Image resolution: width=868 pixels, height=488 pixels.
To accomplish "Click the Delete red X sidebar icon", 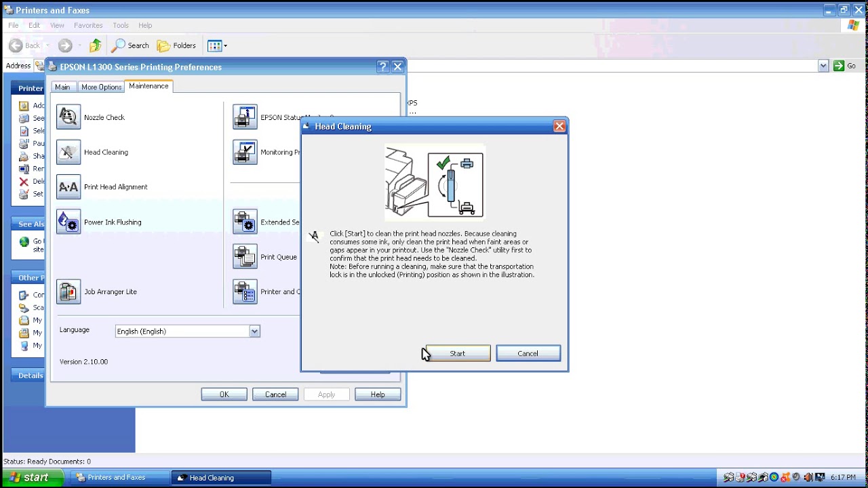I will pos(24,182).
